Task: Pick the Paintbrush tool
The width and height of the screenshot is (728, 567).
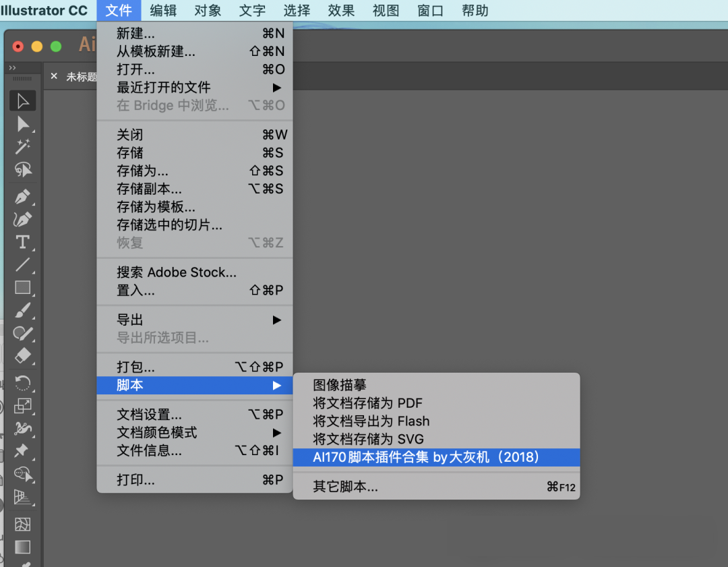Action: tap(22, 311)
